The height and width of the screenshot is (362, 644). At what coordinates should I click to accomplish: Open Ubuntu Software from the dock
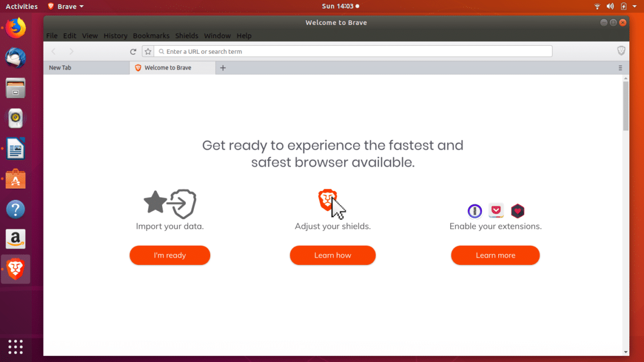[x=16, y=180]
